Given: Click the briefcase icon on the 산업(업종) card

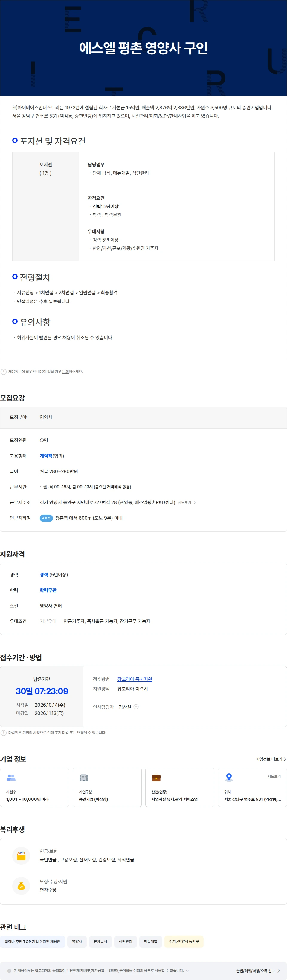Looking at the screenshot, I should pos(156,777).
